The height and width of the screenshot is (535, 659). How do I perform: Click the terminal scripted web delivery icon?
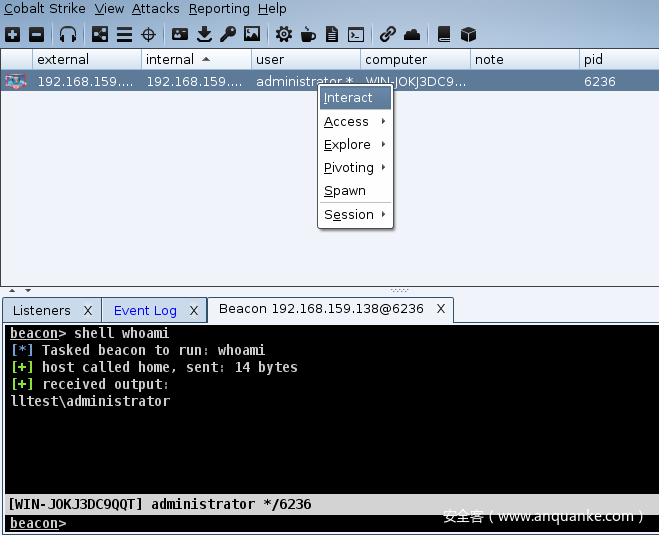[x=356, y=34]
